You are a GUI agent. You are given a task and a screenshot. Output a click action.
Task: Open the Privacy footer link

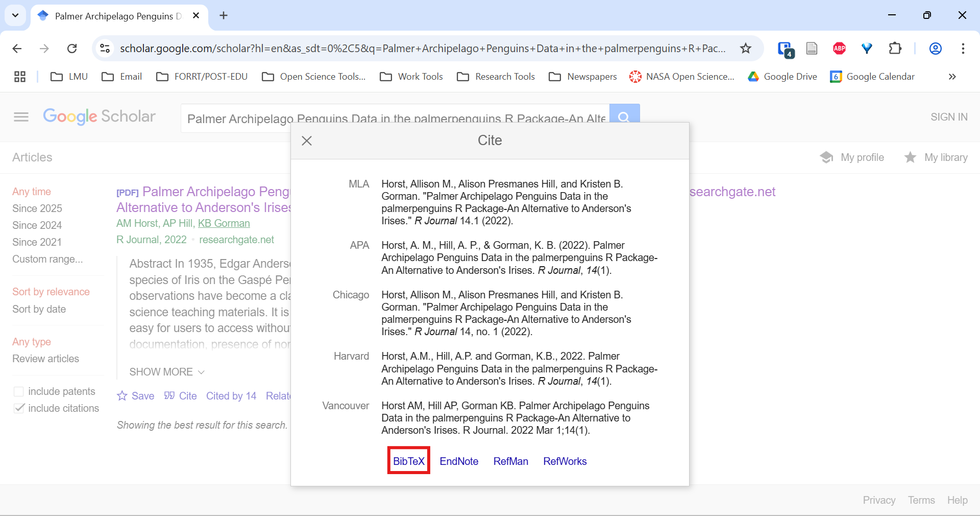[879, 500]
